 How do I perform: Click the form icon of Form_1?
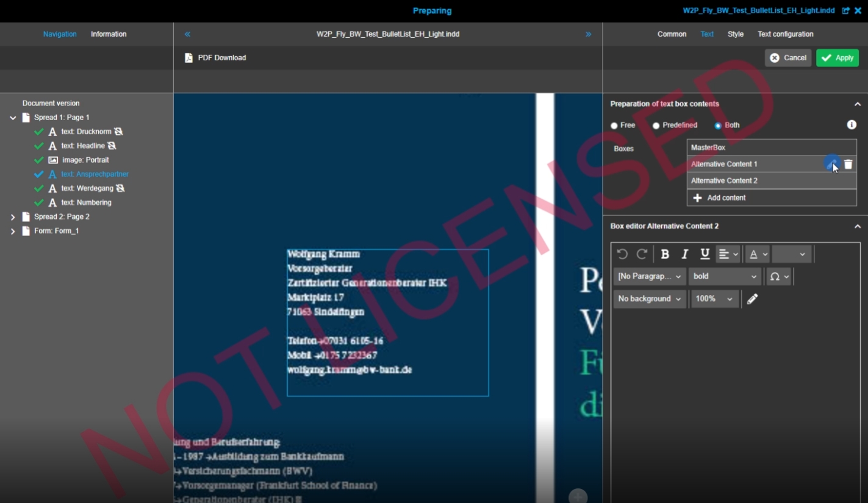coord(26,231)
